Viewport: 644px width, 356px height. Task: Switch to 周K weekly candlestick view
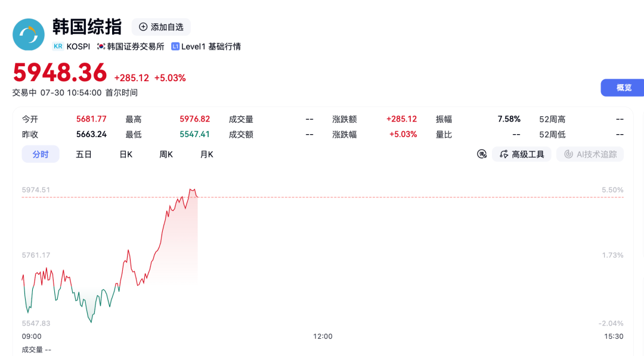coord(166,154)
